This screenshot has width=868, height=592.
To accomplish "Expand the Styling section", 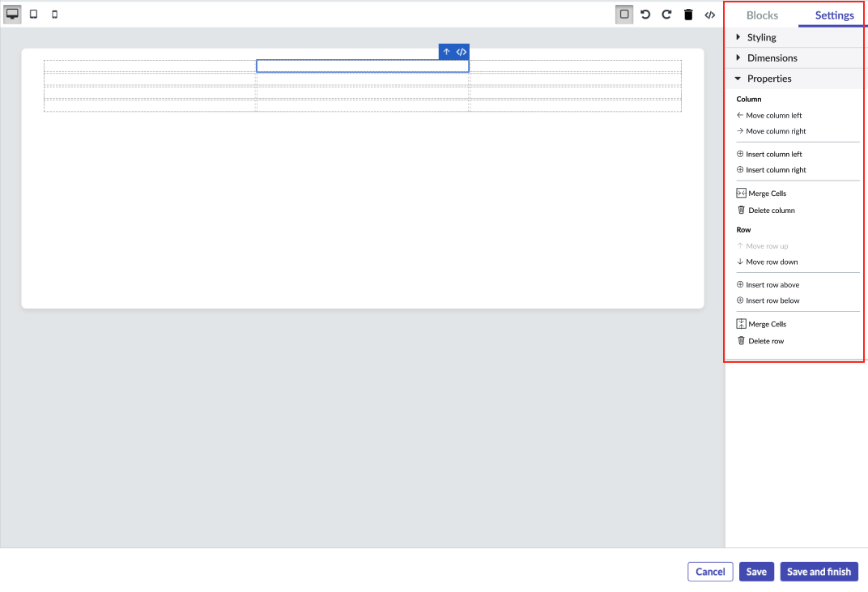I will point(795,37).
